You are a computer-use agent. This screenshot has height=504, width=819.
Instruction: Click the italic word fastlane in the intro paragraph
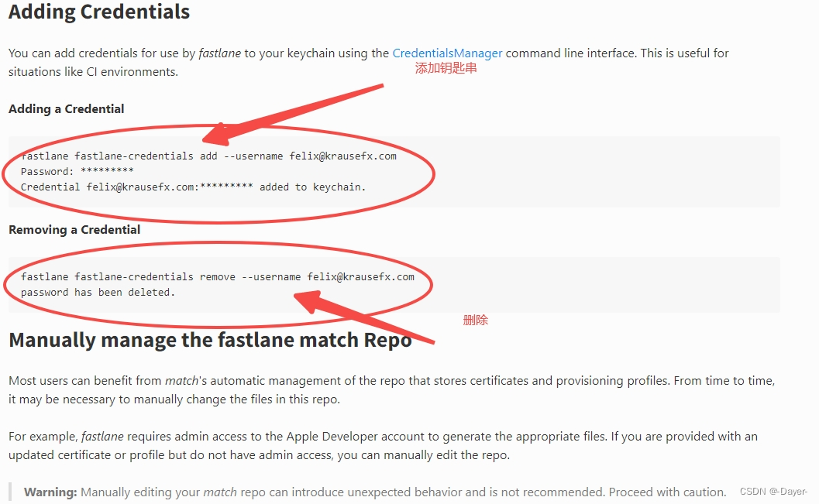point(220,53)
